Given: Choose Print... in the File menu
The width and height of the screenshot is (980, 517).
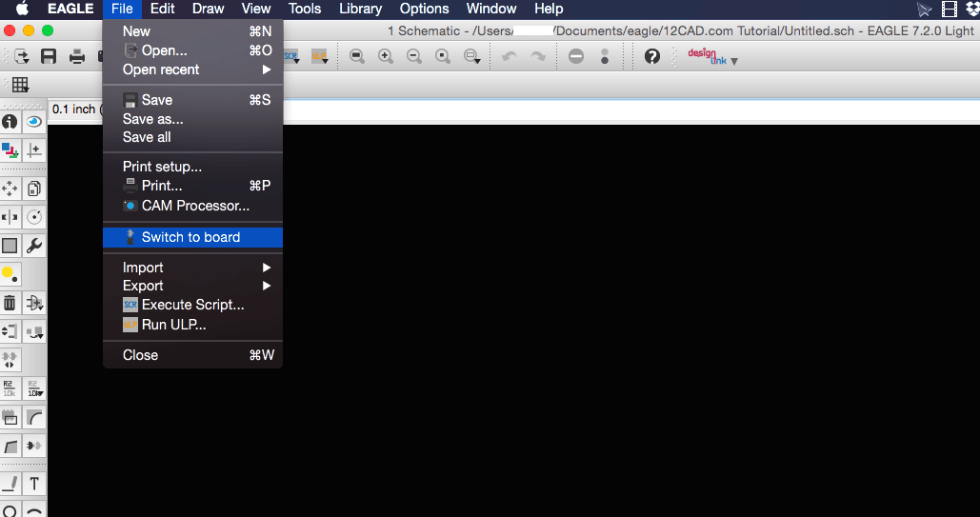Looking at the screenshot, I should click(192, 186).
